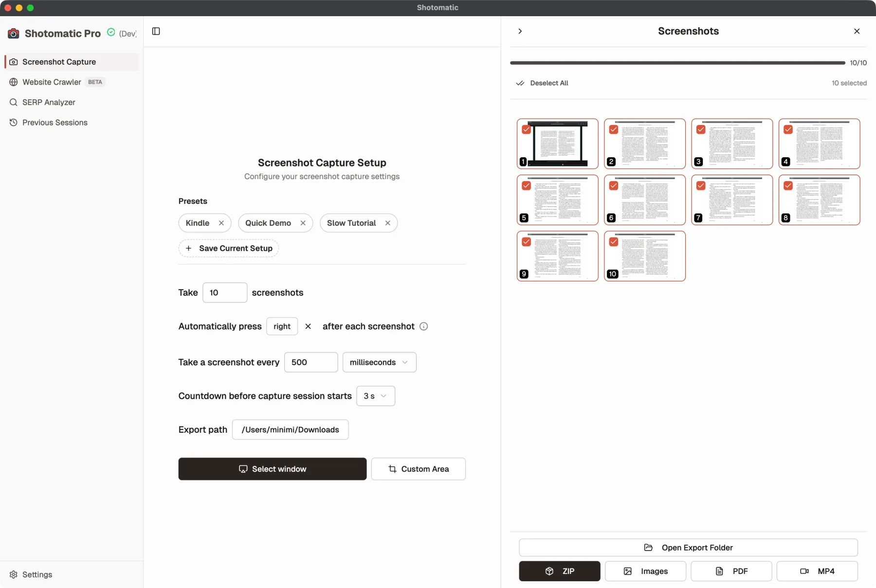This screenshot has width=876, height=588.
Task: Click Deselect All screenshots
Action: (x=543, y=83)
